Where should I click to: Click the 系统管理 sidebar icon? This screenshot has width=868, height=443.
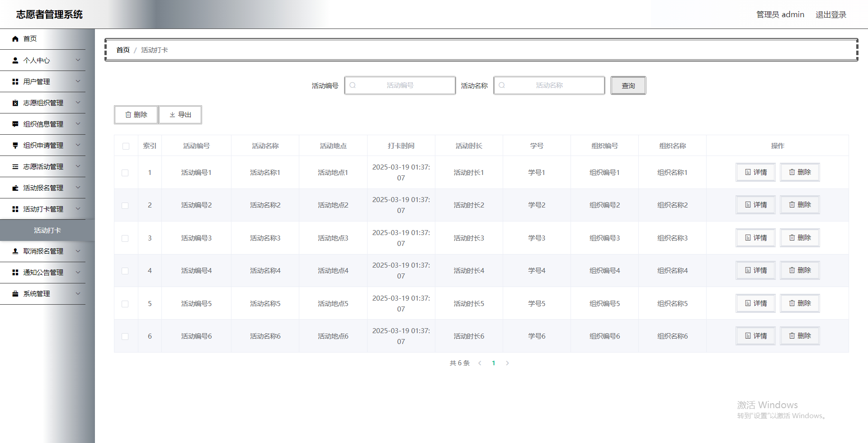15,293
